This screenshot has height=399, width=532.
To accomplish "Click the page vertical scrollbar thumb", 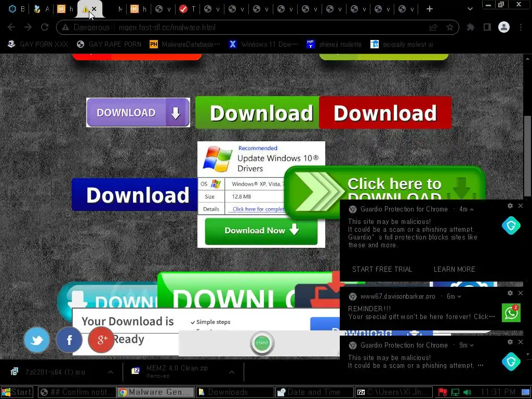I will [527, 156].
